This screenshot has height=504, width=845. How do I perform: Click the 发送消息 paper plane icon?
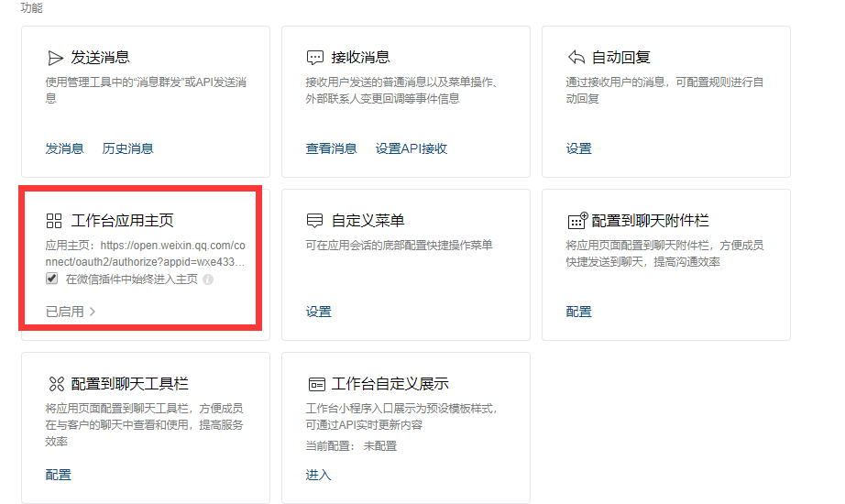pyautogui.click(x=55, y=58)
